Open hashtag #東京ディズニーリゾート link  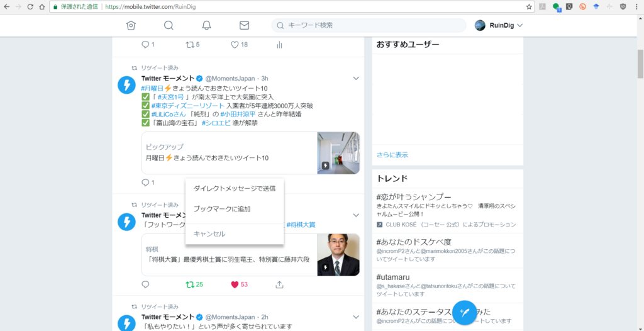(x=187, y=106)
